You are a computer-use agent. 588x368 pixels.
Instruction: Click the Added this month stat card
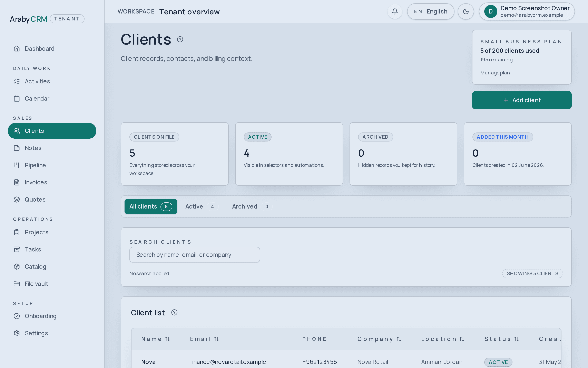518,154
